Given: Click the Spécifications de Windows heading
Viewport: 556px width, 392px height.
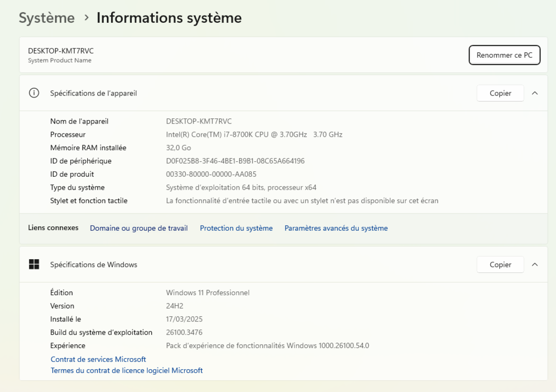Looking at the screenshot, I should 93,265.
